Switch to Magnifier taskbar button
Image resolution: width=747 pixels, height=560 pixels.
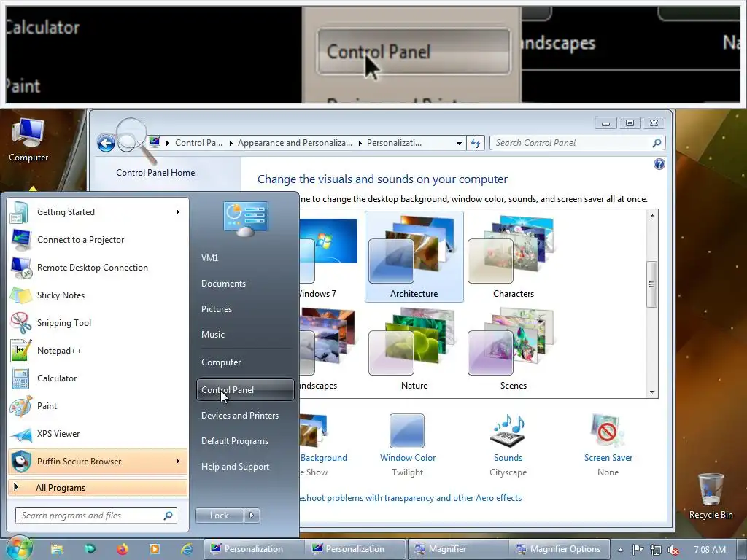[458, 549]
